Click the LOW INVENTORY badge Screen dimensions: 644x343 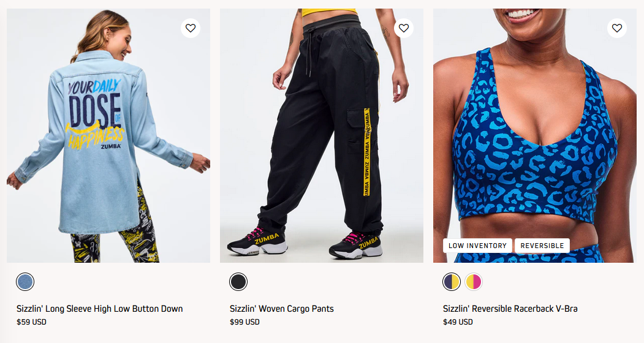coord(477,246)
